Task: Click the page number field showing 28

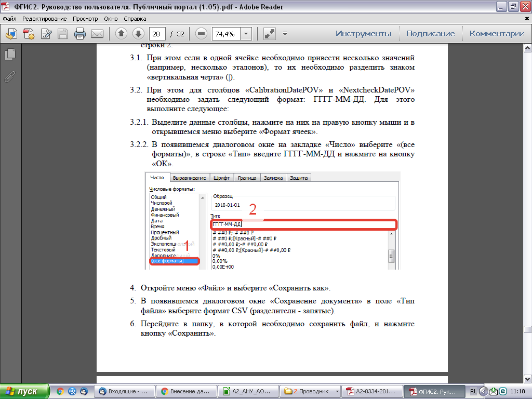Action: pos(156,34)
